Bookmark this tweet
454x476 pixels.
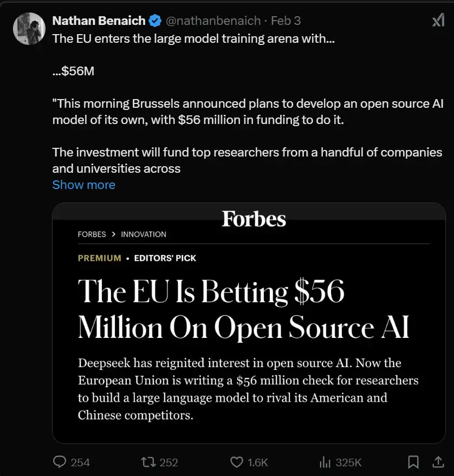(413, 462)
